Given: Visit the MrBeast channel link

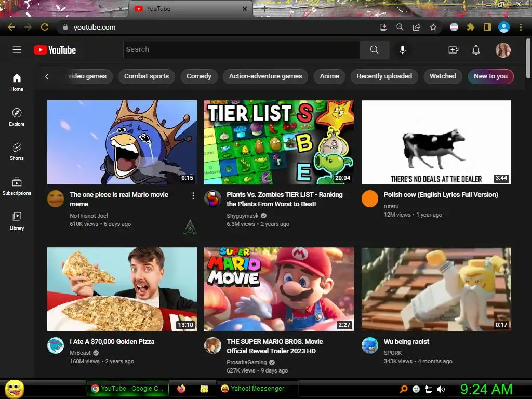Looking at the screenshot, I should coord(80,353).
